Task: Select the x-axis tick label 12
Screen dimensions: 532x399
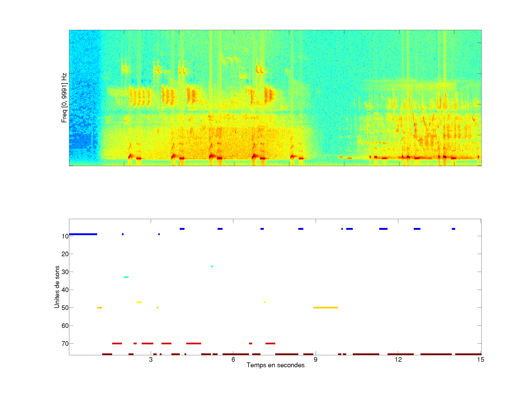Action: click(x=398, y=359)
